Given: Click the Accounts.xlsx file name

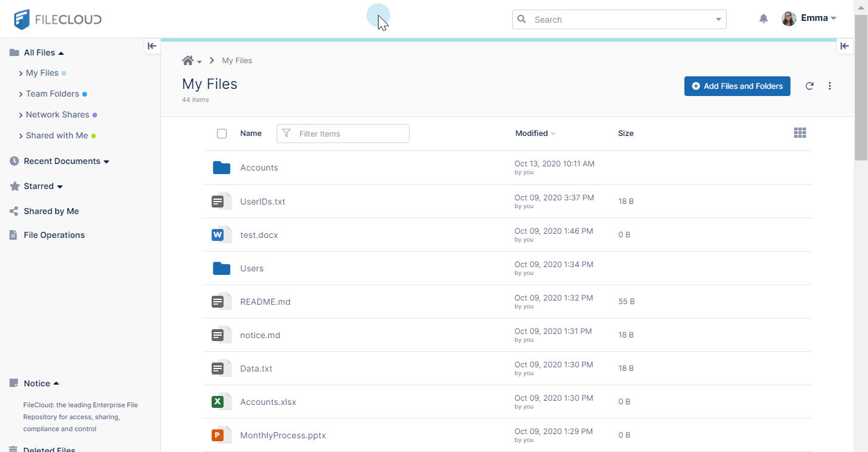Looking at the screenshot, I should pos(268,402).
